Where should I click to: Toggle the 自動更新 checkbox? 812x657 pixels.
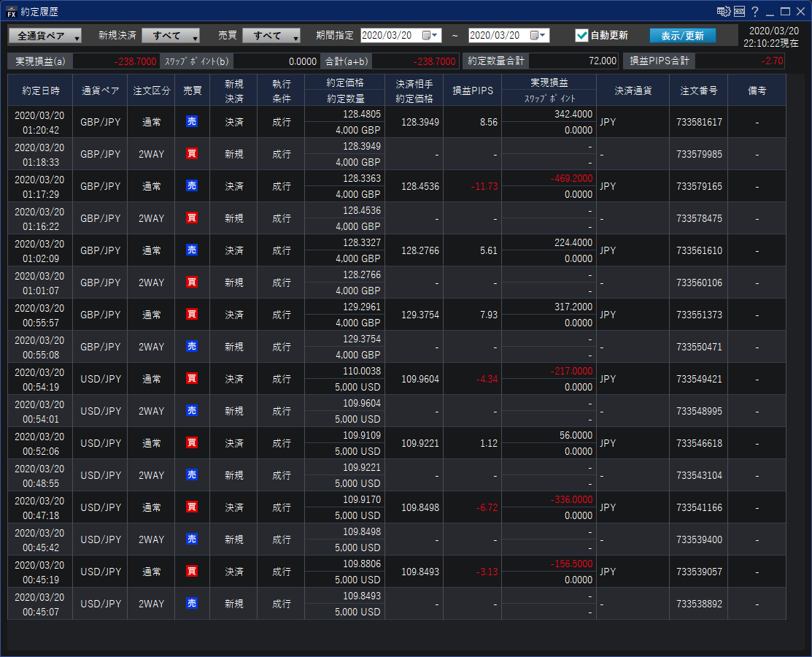pos(581,35)
